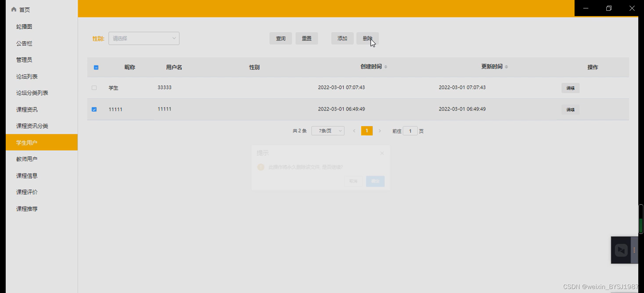Image resolution: width=644 pixels, height=293 pixels.
Task: Open 轮播图 in the sidebar
Action: tap(24, 26)
